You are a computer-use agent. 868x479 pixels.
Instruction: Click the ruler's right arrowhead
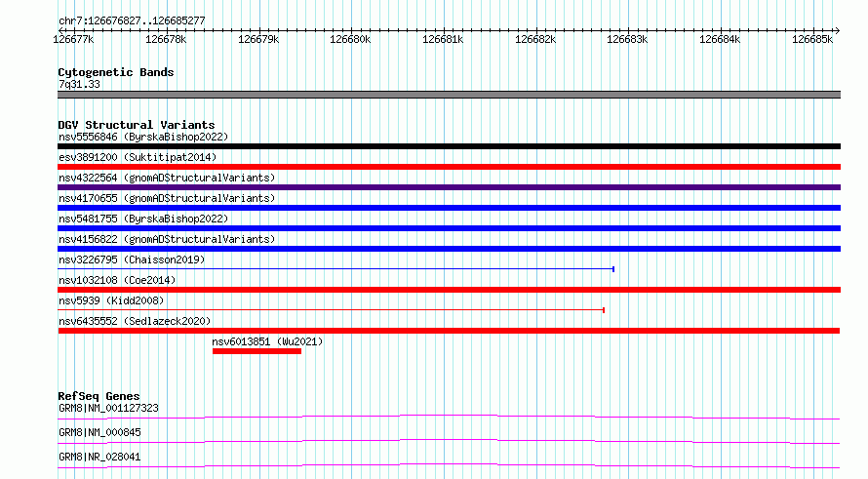point(838,31)
